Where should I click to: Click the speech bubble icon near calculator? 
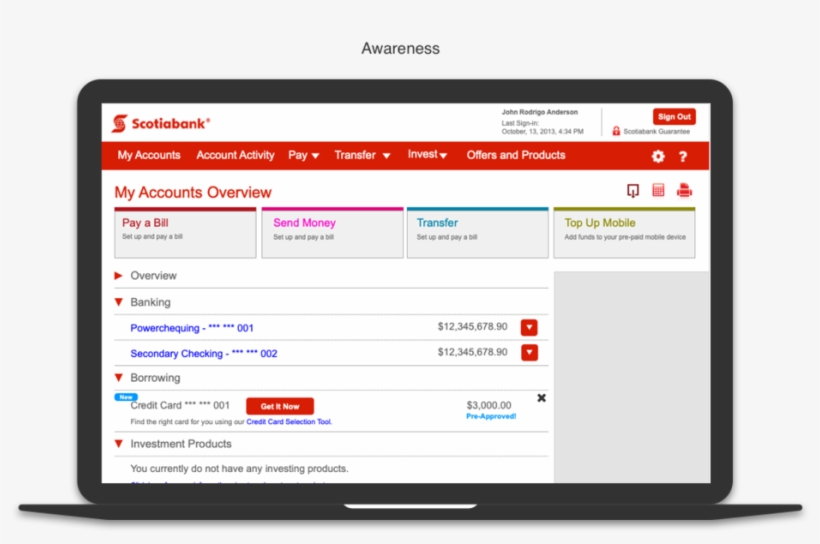point(633,191)
